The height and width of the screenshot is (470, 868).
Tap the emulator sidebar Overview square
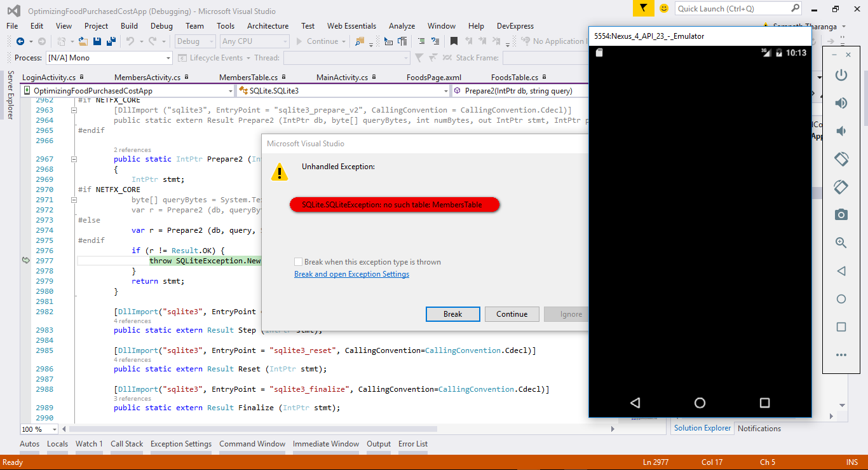[841, 327]
